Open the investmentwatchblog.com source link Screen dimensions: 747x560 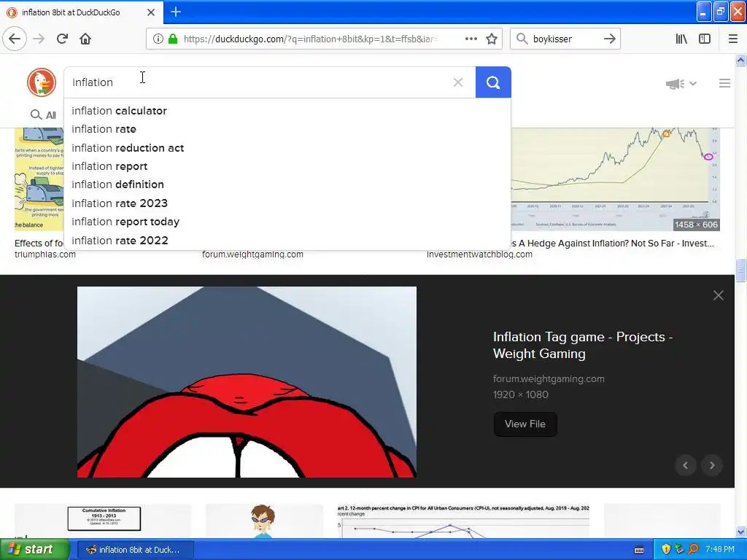coord(479,254)
